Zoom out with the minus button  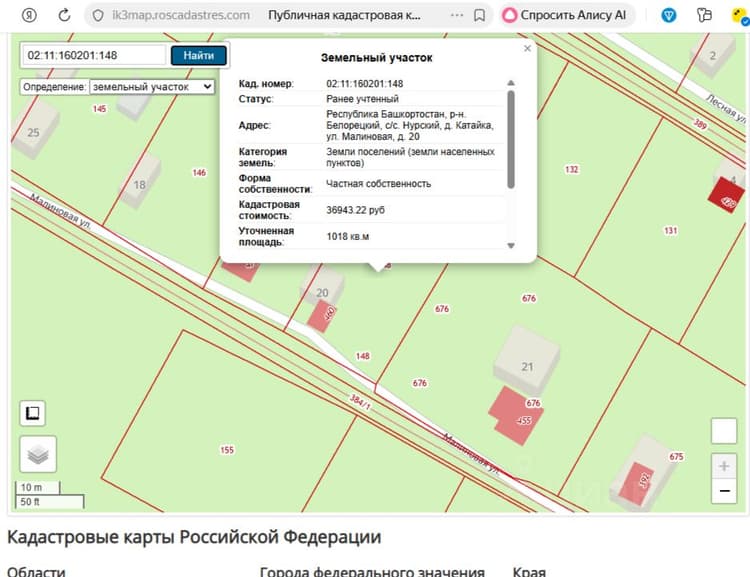(x=724, y=491)
